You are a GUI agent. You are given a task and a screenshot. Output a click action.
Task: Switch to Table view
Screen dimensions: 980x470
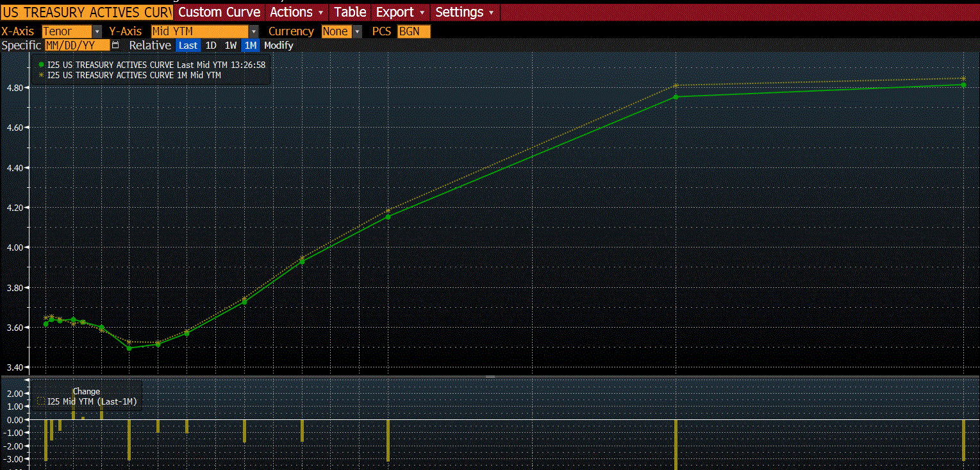click(350, 12)
